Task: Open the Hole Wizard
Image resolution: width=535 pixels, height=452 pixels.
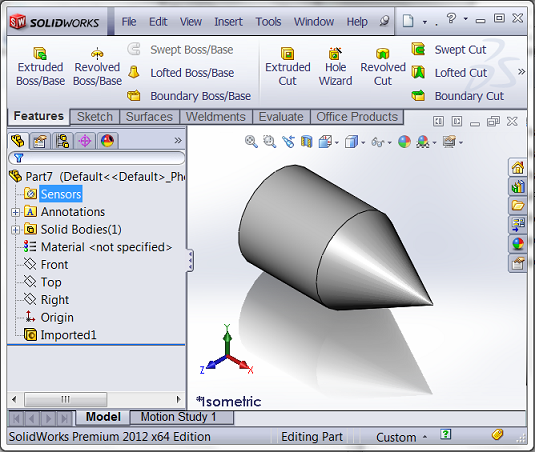Action: pos(335,67)
